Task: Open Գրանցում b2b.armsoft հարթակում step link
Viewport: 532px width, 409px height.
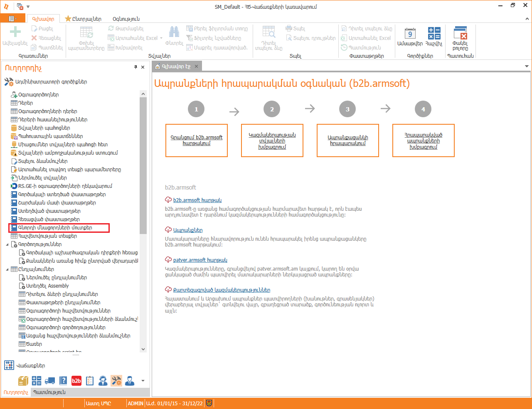Action: [197, 140]
